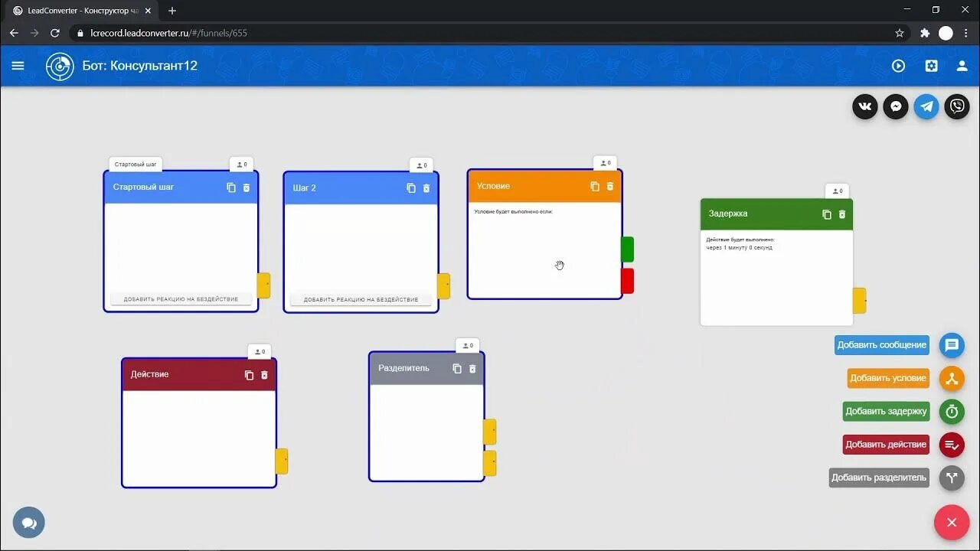Delete the Стартовый шаг block

coord(247,187)
